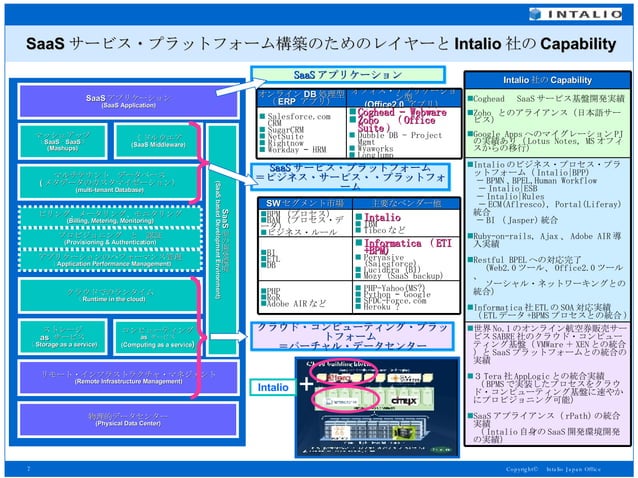This screenshot has height=478, width=638.
Task: Click the Physical Data Center layer
Action: coord(128,420)
